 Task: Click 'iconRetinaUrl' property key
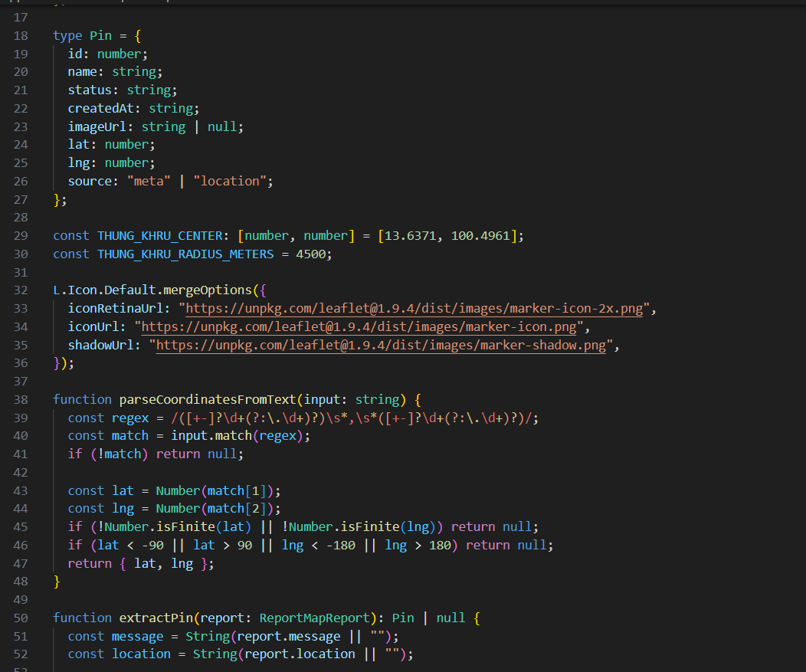(x=116, y=309)
